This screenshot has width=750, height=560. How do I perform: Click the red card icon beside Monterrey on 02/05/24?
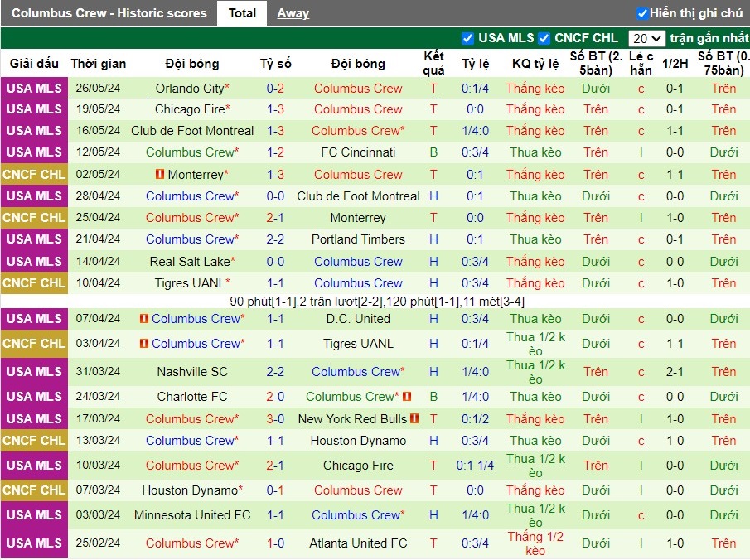[x=160, y=174]
